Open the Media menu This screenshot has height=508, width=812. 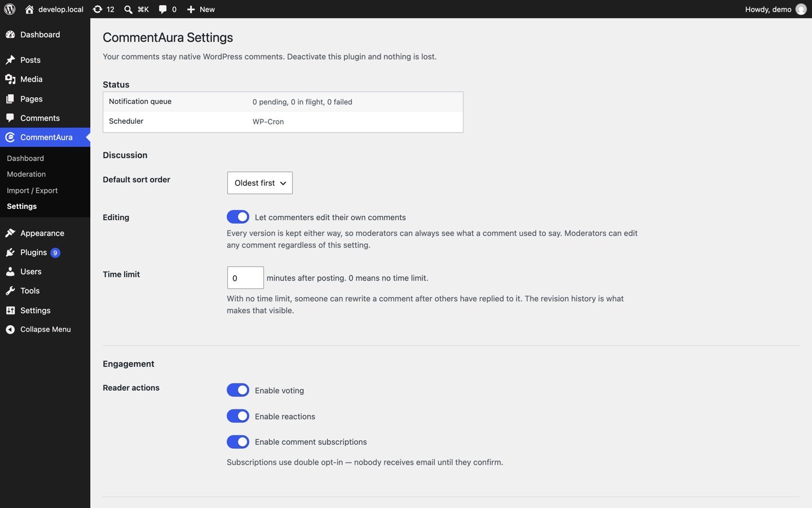(x=32, y=79)
